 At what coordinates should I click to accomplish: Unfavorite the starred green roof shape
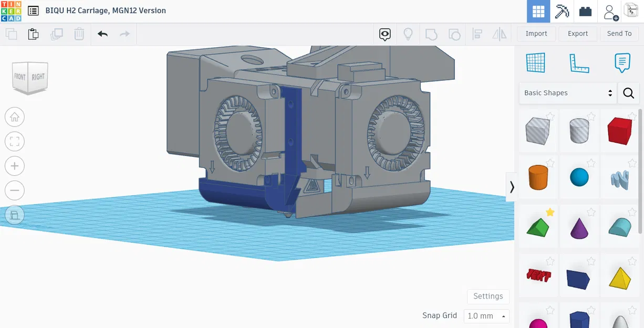(x=550, y=212)
